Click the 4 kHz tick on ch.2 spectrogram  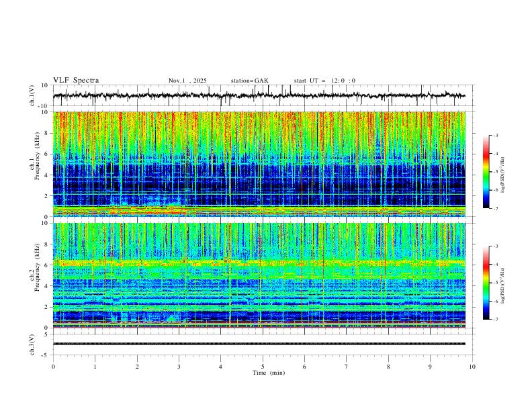pos(46,286)
